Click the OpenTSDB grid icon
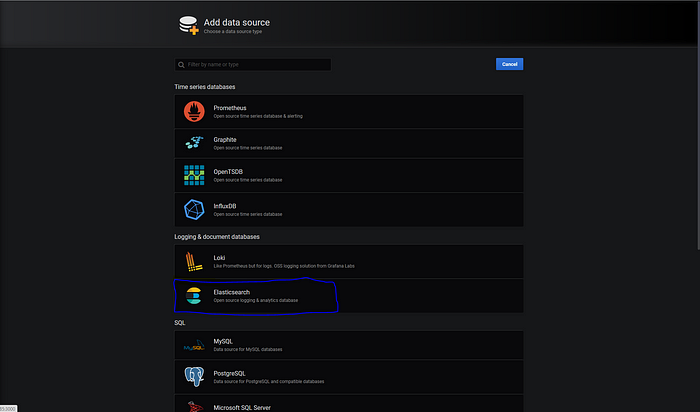 pos(194,175)
